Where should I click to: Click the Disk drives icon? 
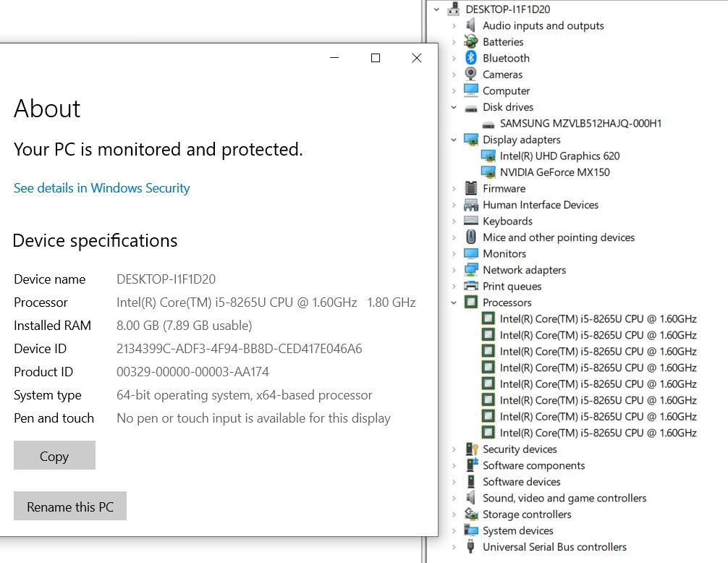471,107
